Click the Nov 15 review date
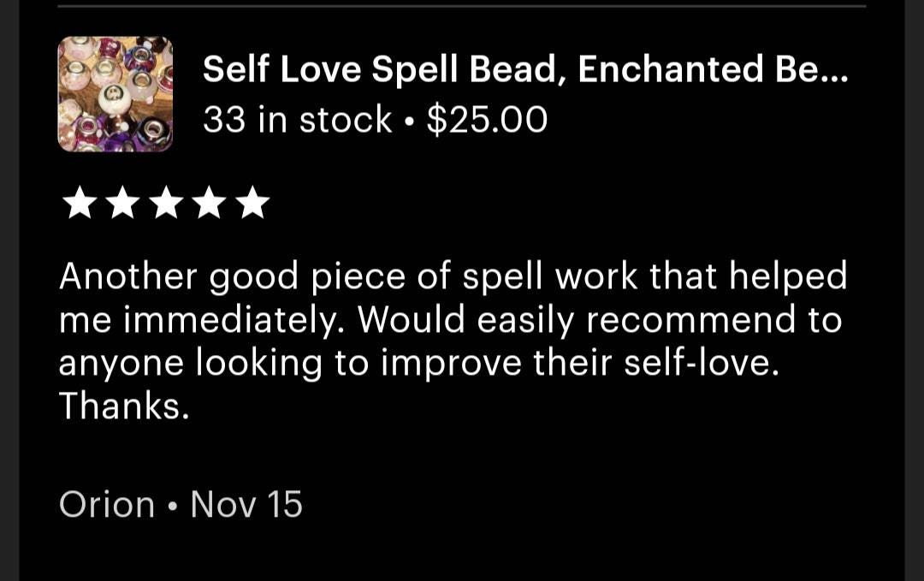924x581 pixels. 246,504
